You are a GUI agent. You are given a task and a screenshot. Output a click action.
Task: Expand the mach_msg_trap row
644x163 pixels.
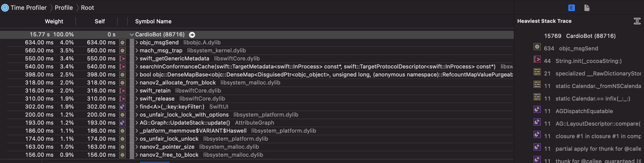point(137,51)
